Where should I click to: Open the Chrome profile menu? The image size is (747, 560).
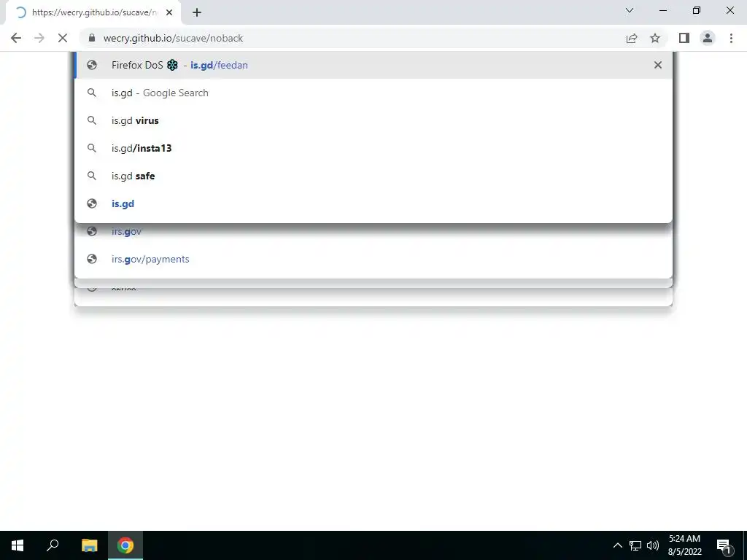pyautogui.click(x=708, y=38)
